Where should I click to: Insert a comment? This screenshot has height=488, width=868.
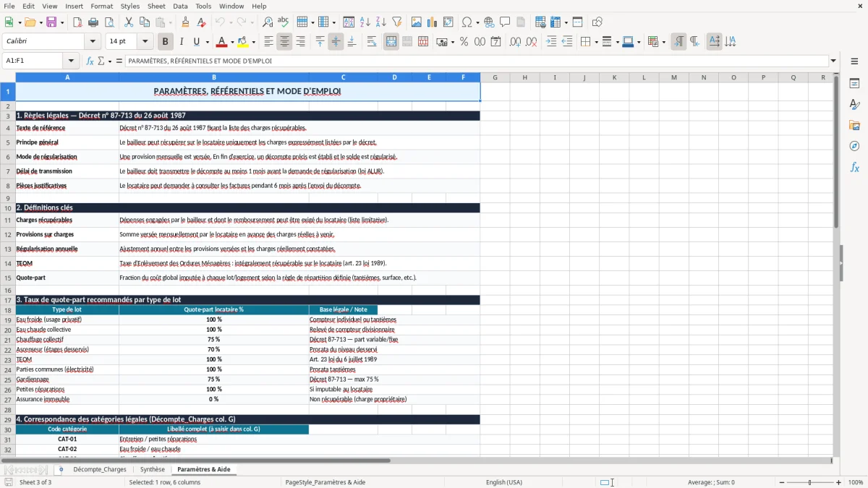pos(505,22)
